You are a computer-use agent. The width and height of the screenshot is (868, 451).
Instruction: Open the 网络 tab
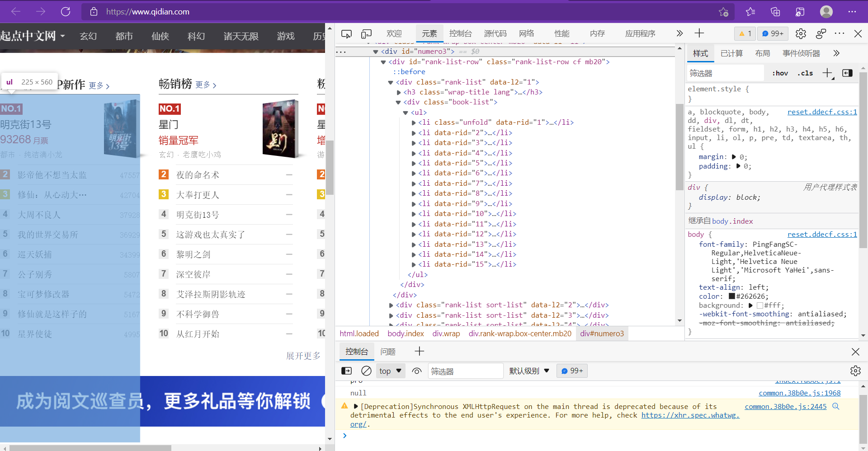(x=526, y=33)
